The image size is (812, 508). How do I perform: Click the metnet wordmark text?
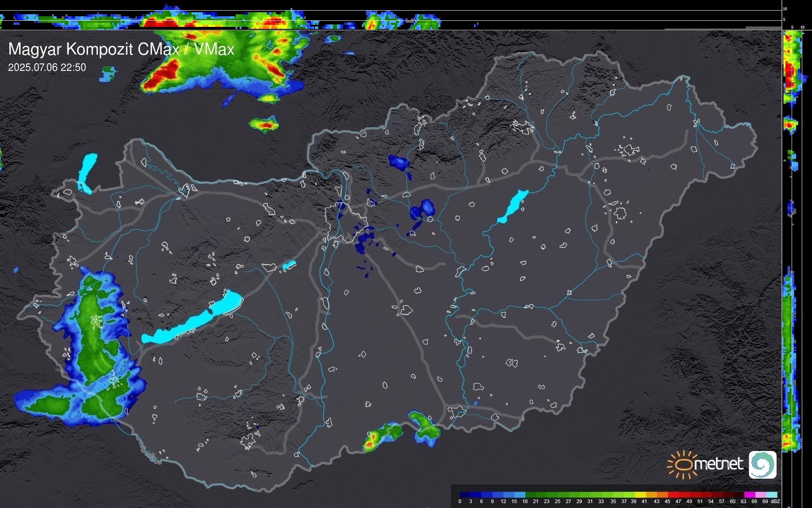718,464
